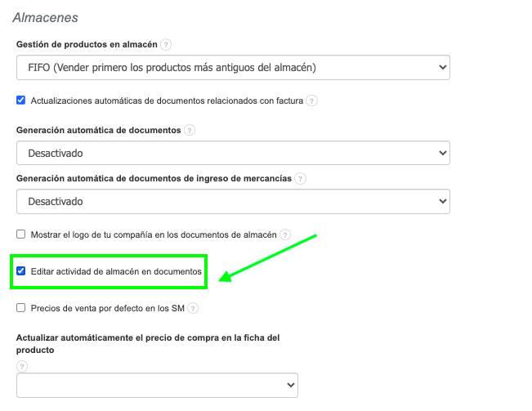Check Precios de venta por defecto en SM
This screenshot has height=411, width=532.
tap(21, 308)
